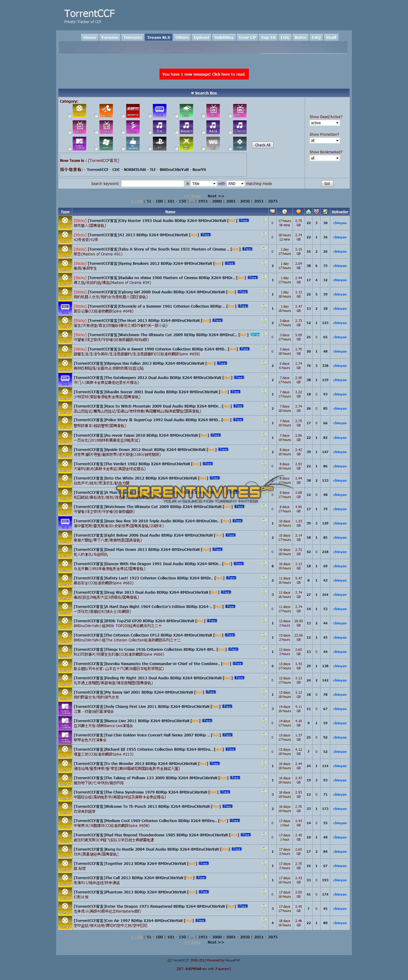Click the TVshow category icon
The width and height of the screenshot is (408, 980).
coord(133,127)
